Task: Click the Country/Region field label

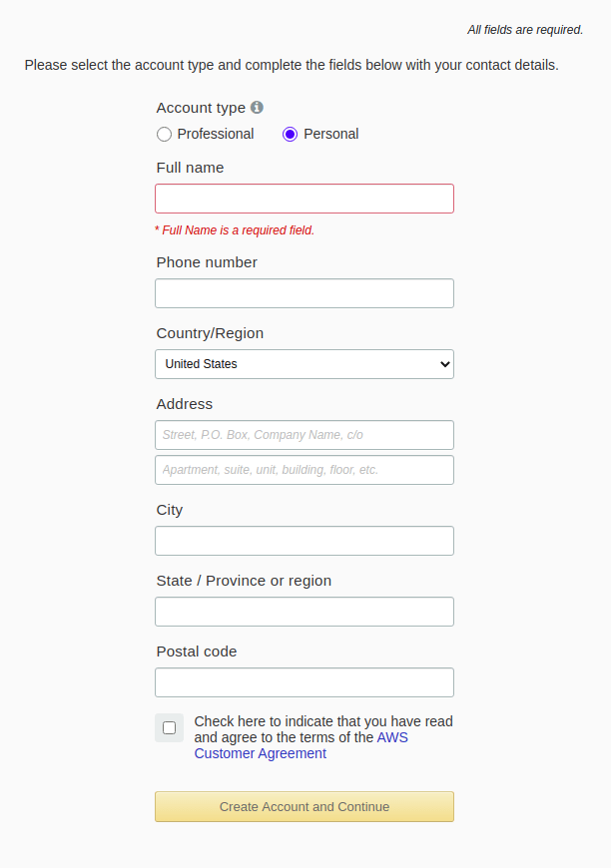Action: click(x=210, y=333)
